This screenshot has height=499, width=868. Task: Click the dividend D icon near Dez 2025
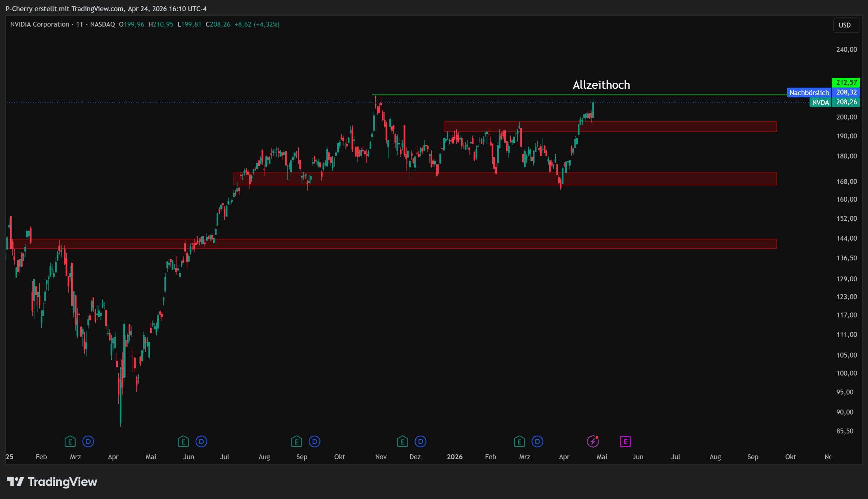420,441
